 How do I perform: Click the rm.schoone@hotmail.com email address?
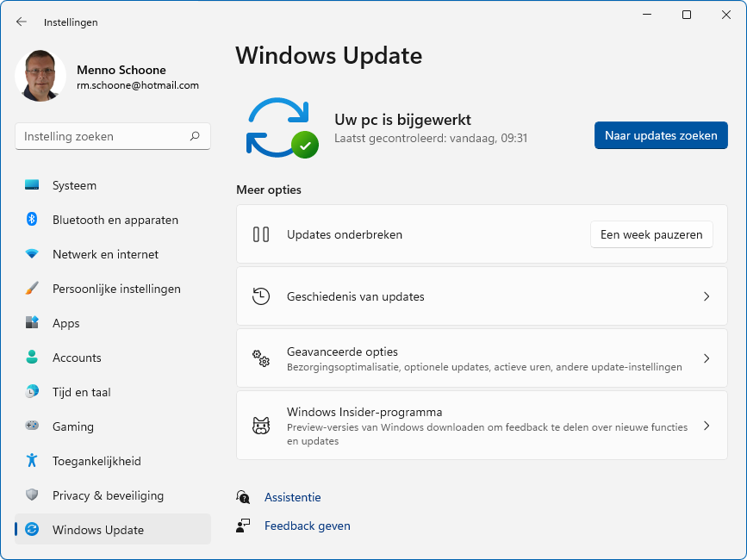point(138,85)
